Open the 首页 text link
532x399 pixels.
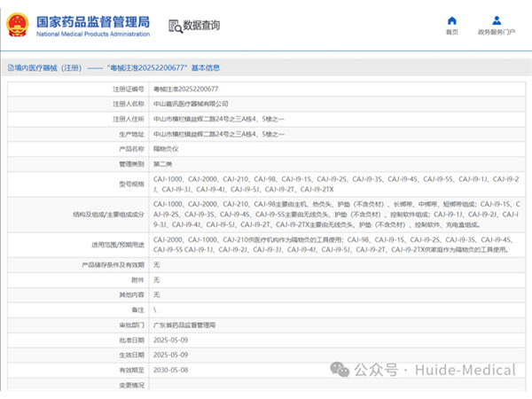coord(452,32)
